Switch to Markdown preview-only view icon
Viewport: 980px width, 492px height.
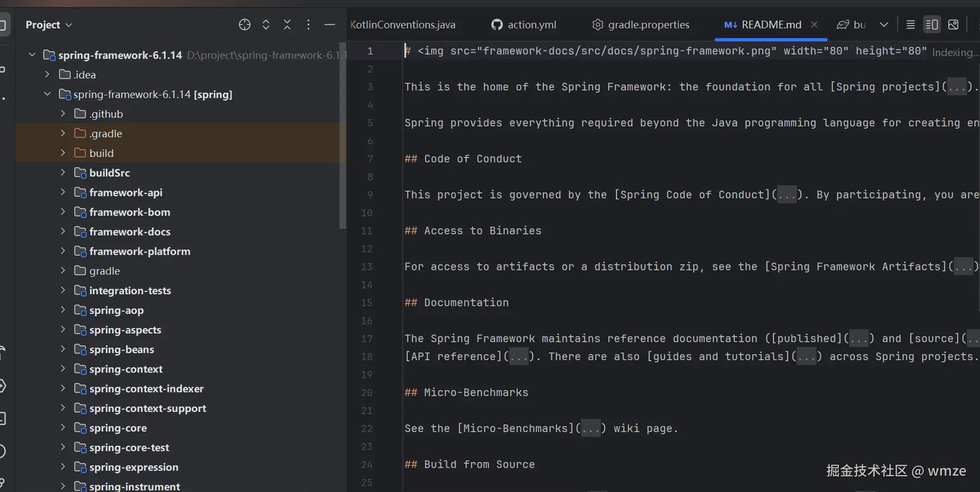(953, 25)
